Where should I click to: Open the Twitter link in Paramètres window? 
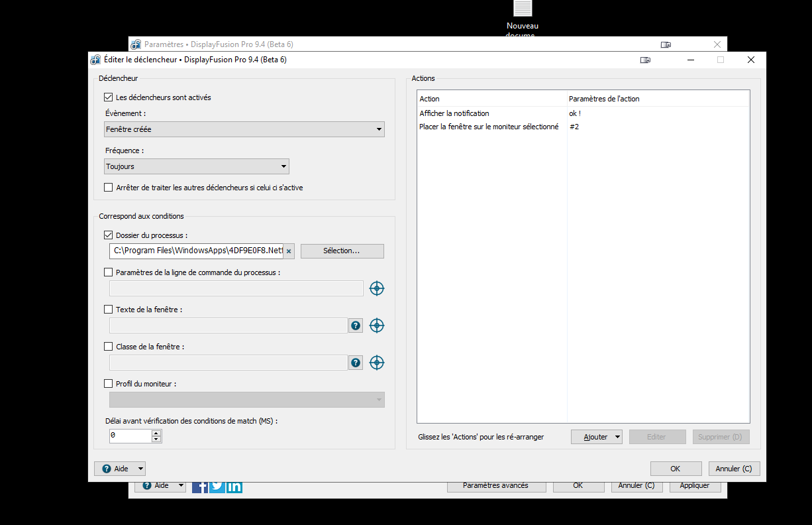(217, 486)
